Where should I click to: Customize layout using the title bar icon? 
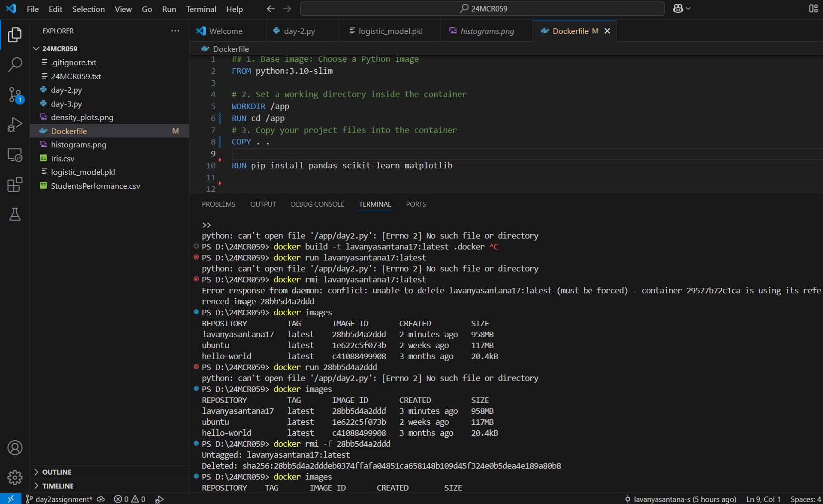pos(813,8)
